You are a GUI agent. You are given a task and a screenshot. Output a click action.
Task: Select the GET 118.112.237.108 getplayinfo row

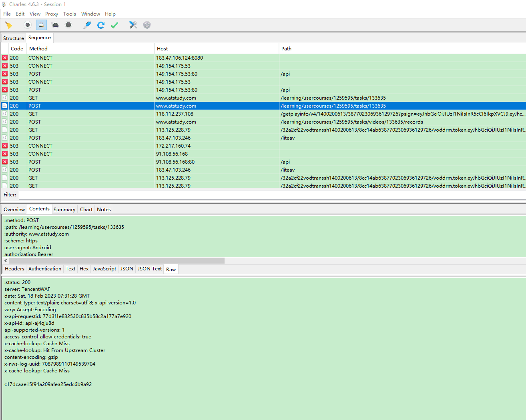click(x=263, y=114)
